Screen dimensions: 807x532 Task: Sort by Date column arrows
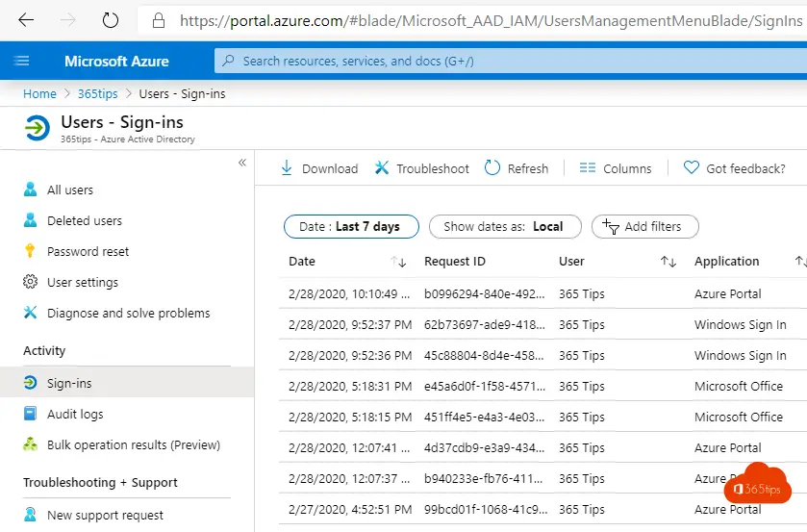click(x=398, y=262)
